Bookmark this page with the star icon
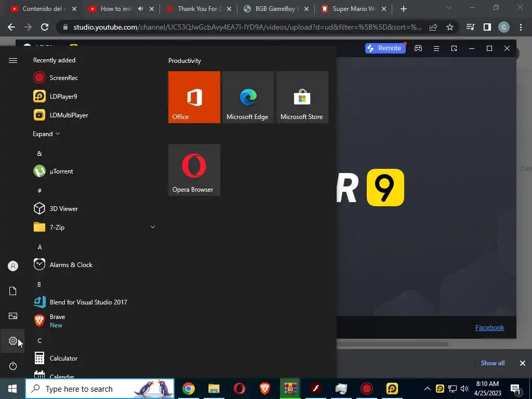The height and width of the screenshot is (399, 532). (450, 27)
